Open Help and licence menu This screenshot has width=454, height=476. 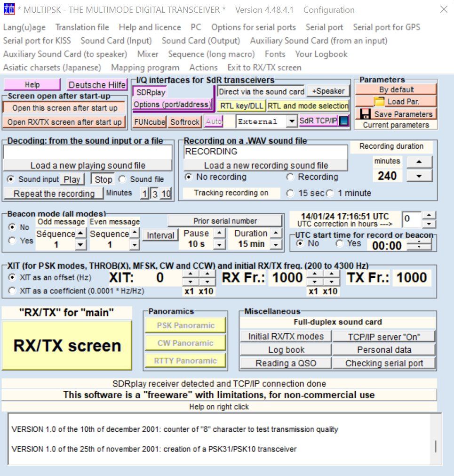150,27
